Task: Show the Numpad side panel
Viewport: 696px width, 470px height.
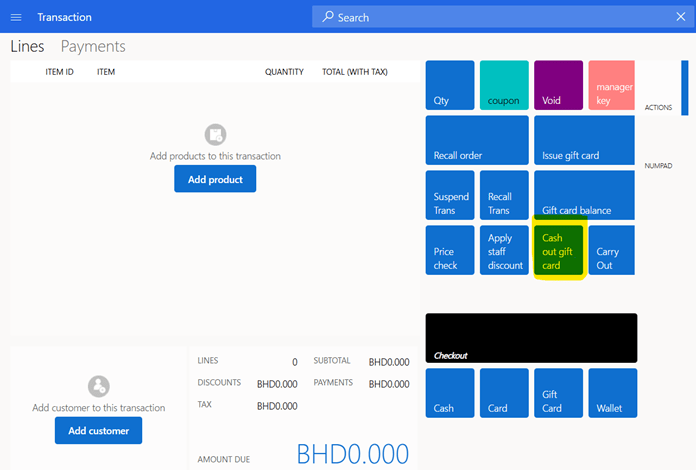Action: [660, 165]
